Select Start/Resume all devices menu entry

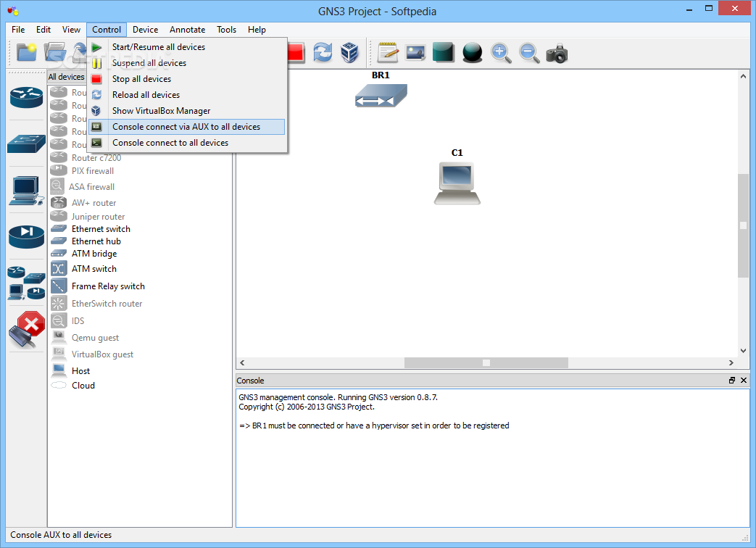(187, 46)
